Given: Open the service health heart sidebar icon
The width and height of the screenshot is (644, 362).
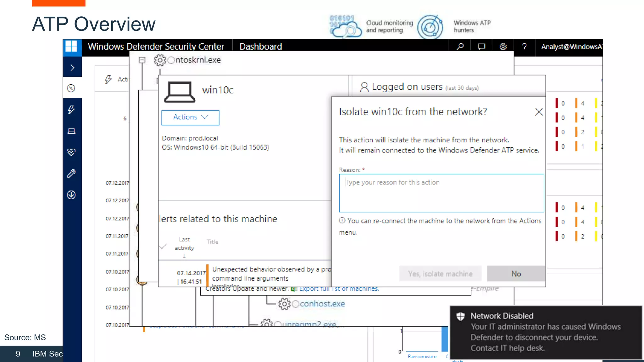Looking at the screenshot, I should (71, 152).
